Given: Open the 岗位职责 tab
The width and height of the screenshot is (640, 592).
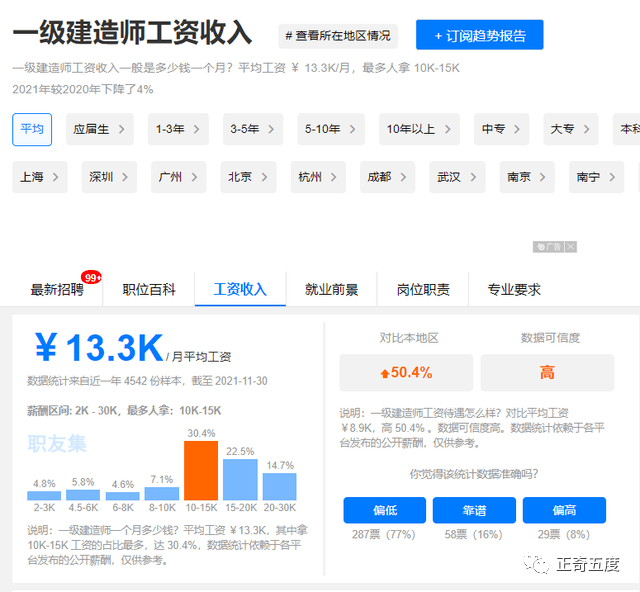Looking at the screenshot, I should 423,289.
